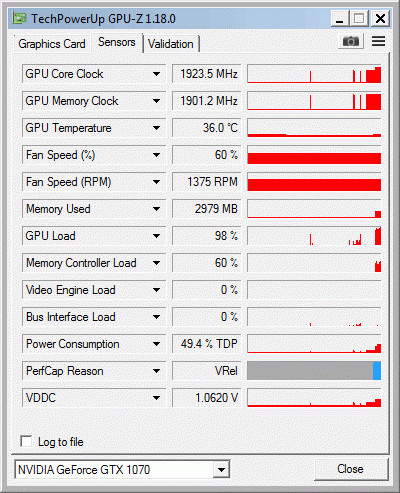Close window using title bar X
400x493 pixels.
(380, 18)
